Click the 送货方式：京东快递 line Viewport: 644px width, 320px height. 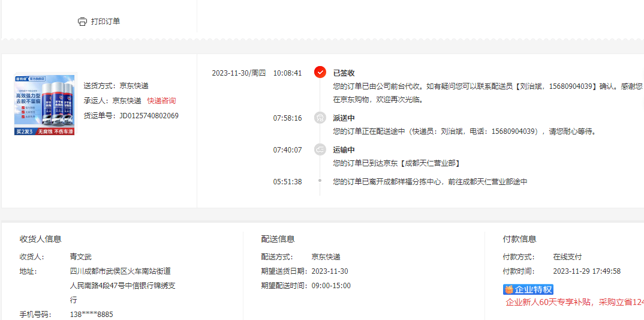pos(116,86)
